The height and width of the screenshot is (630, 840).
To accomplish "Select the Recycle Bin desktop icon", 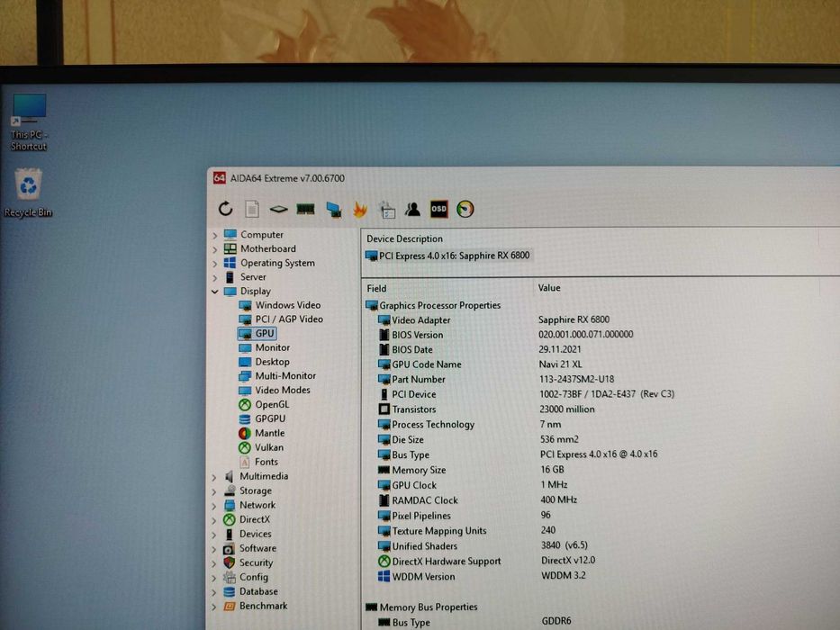I will click(29, 193).
